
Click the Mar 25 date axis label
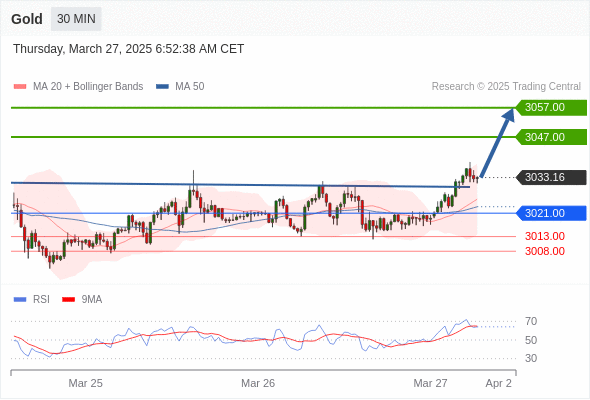(x=85, y=383)
